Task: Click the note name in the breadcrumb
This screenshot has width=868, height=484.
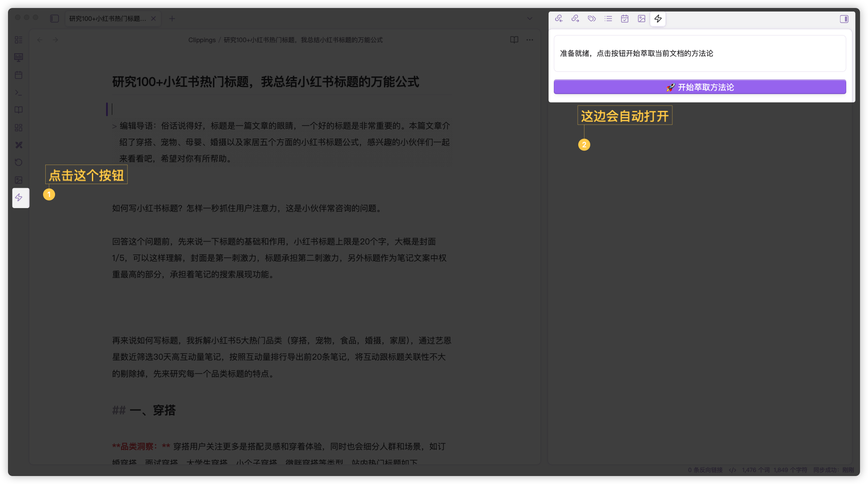Action: [303, 40]
